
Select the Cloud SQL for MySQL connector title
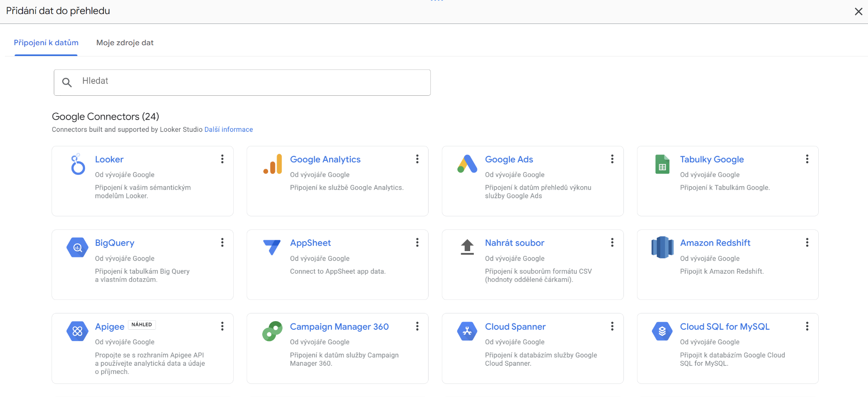point(724,327)
